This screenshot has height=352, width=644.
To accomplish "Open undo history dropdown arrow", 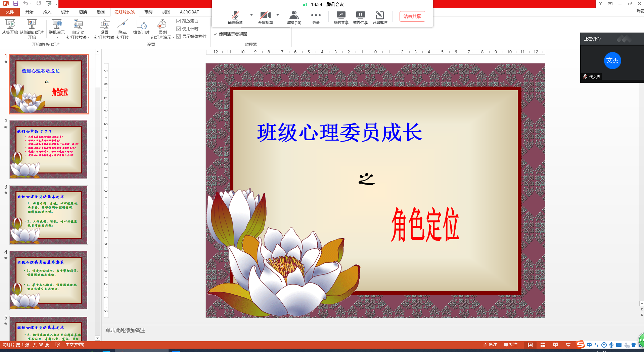I will [31, 3].
